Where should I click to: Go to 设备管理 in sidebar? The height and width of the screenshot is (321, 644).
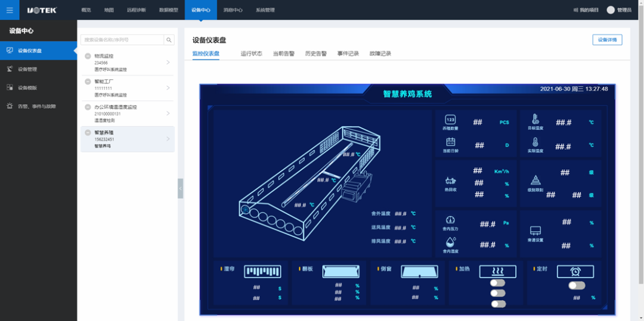(39, 69)
